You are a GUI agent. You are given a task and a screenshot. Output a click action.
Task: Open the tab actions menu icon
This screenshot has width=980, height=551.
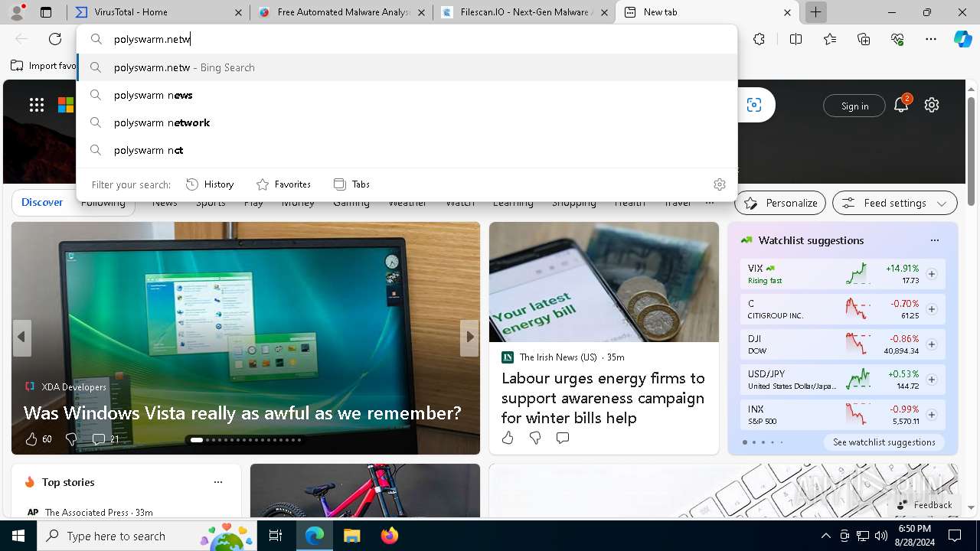tap(46, 12)
